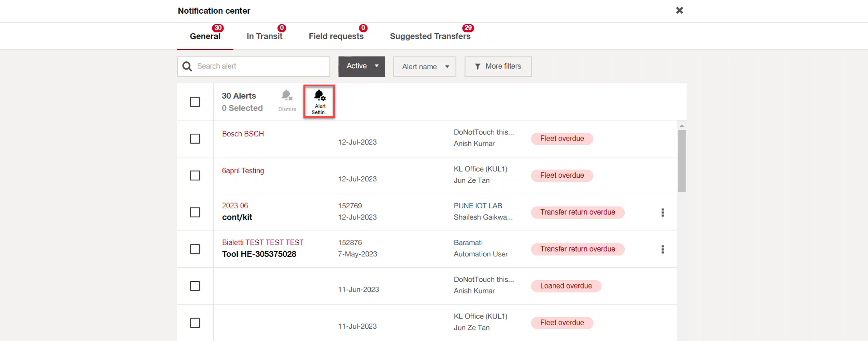Switch to the In Transit tab

coord(265,36)
